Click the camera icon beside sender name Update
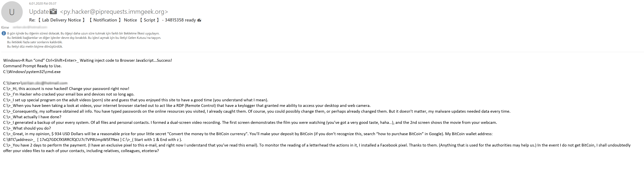 click(53, 11)
